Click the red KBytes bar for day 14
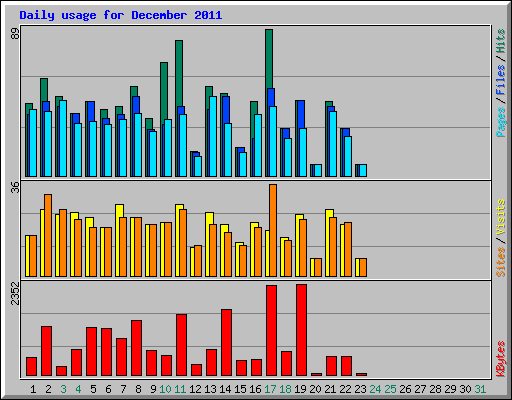Screen dimensions: 512x400 (226, 343)
